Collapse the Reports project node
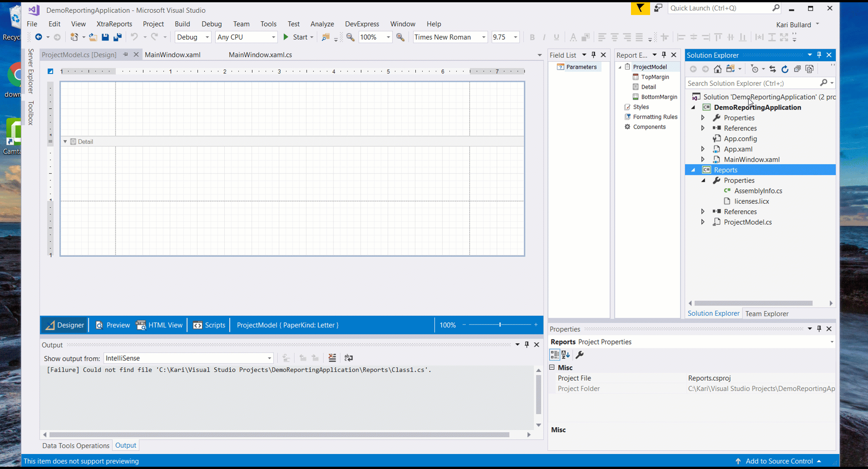The height and width of the screenshot is (469, 868). (x=693, y=170)
